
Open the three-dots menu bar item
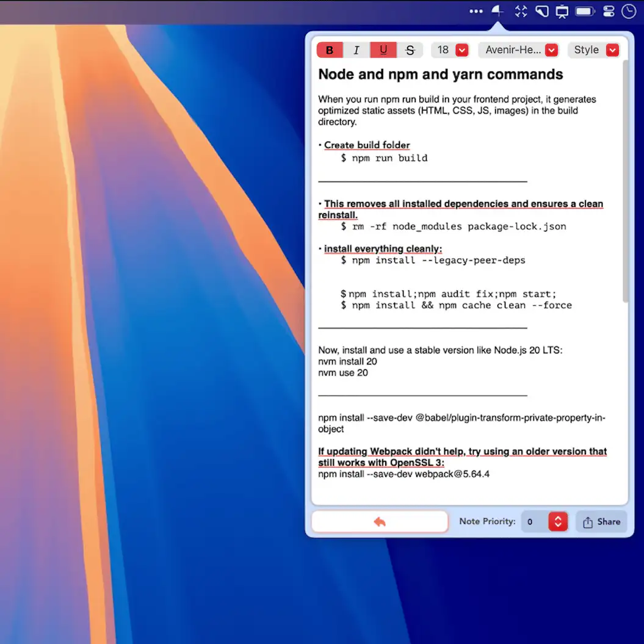tap(476, 11)
